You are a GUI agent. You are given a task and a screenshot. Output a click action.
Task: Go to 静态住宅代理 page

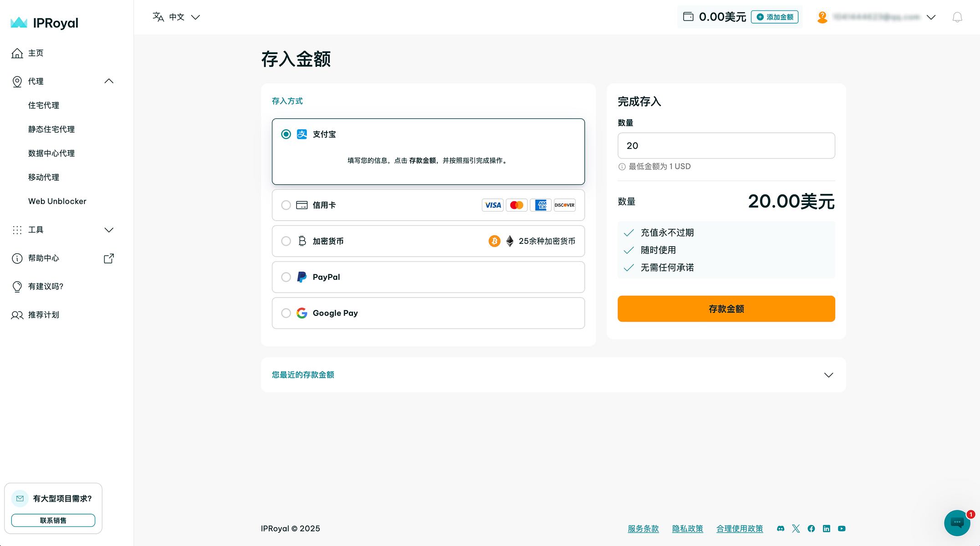(51, 129)
